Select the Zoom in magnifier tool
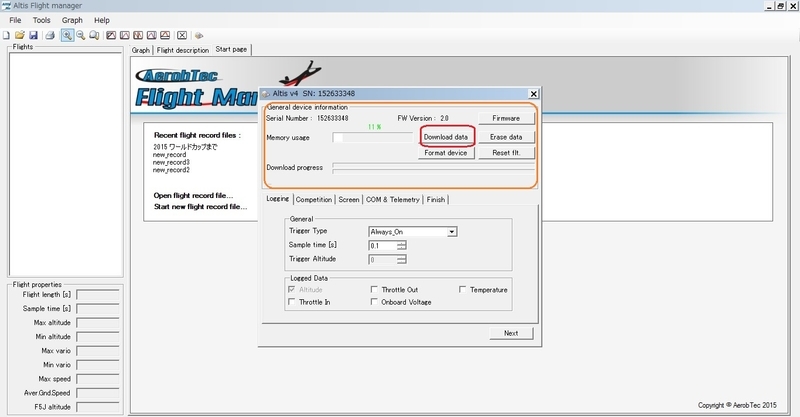This screenshot has height=417, width=800. pos(67,35)
